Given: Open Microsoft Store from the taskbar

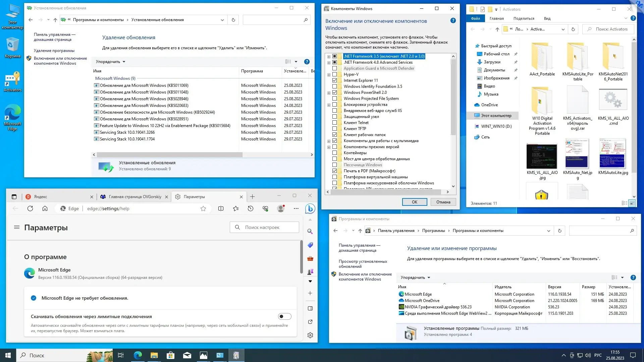Looking at the screenshot, I should coord(170,355).
